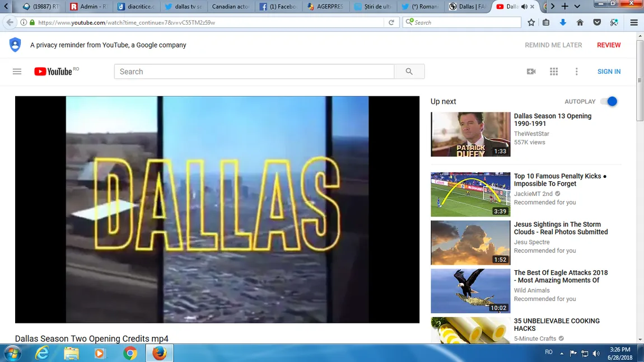Open 35 Unbelievable Cooking Hacks video title
Viewport: 644px width, 362px height.
(557, 325)
